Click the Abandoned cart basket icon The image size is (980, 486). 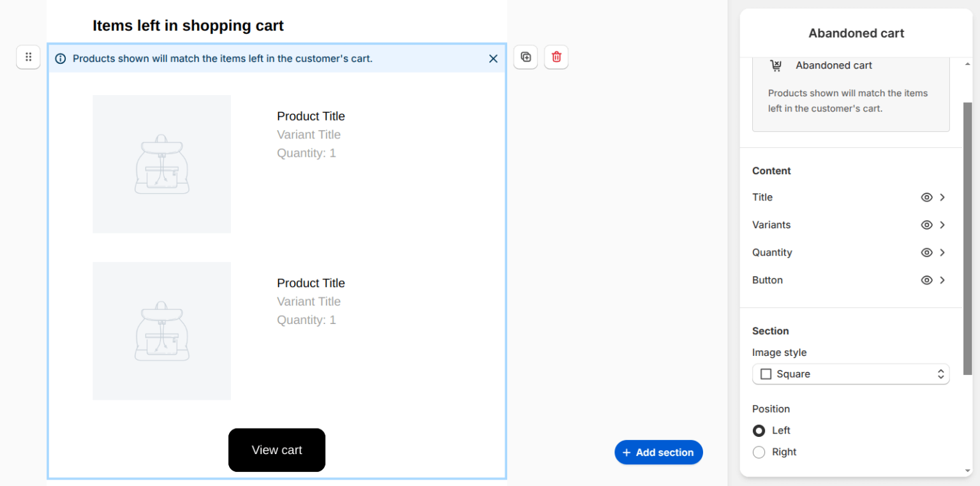[776, 65]
